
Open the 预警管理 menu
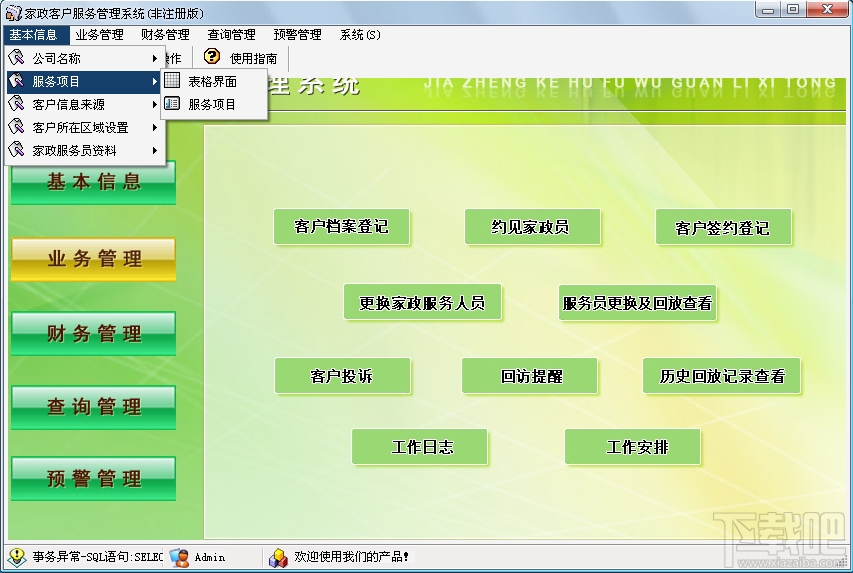point(298,35)
